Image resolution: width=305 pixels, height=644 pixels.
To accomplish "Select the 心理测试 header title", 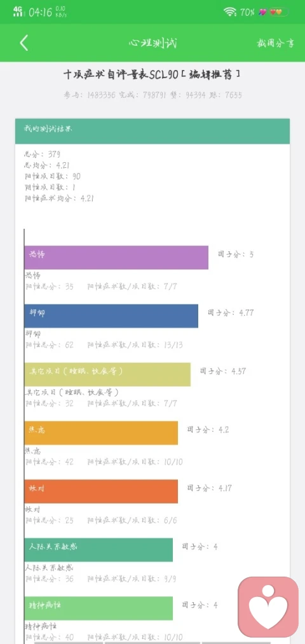I will (x=152, y=43).
